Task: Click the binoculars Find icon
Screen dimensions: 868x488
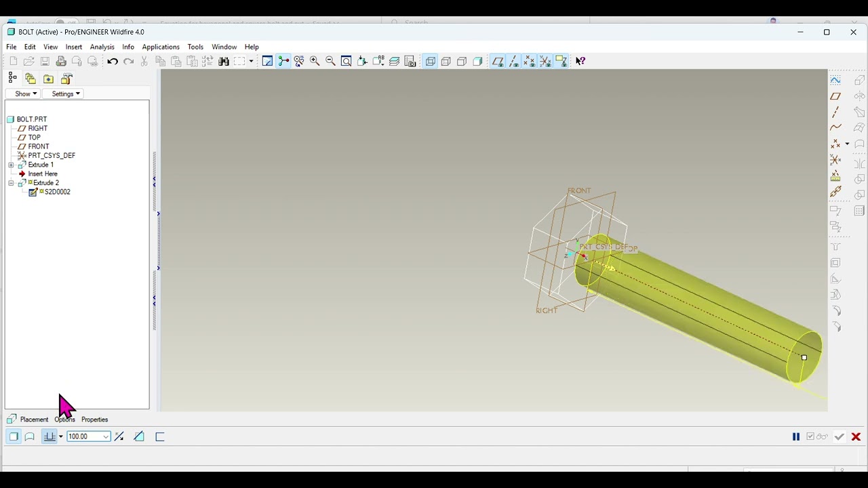Action: (x=224, y=62)
